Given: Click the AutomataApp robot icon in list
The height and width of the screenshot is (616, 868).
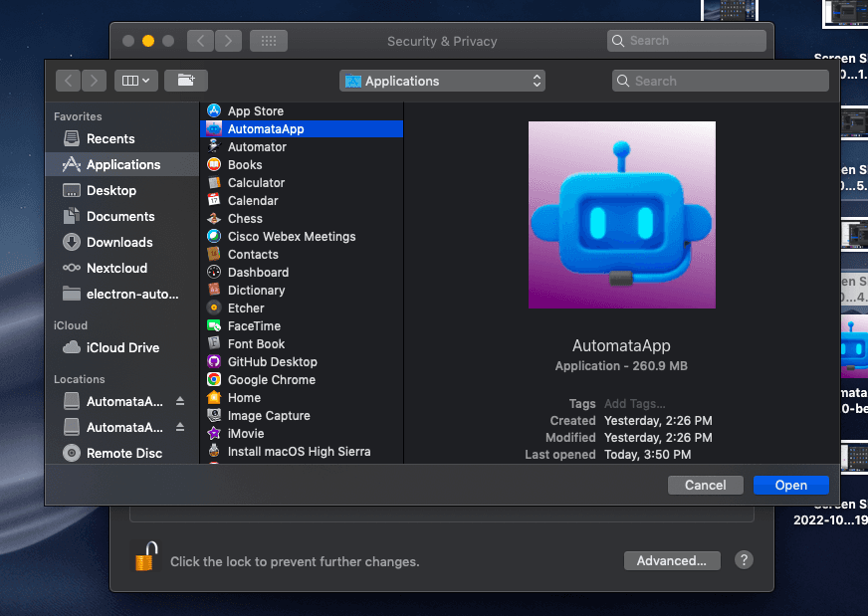Looking at the screenshot, I should pos(214,129).
